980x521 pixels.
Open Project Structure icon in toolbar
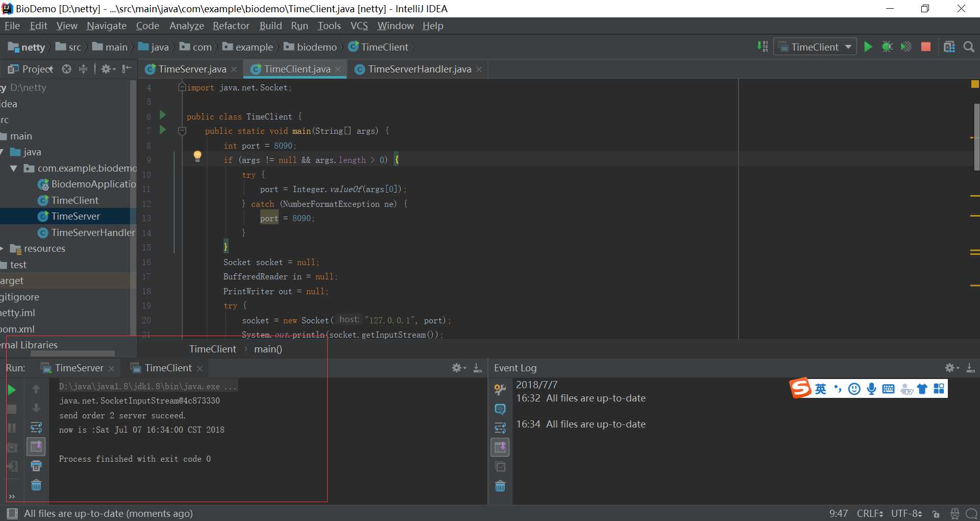pyautogui.click(x=949, y=47)
